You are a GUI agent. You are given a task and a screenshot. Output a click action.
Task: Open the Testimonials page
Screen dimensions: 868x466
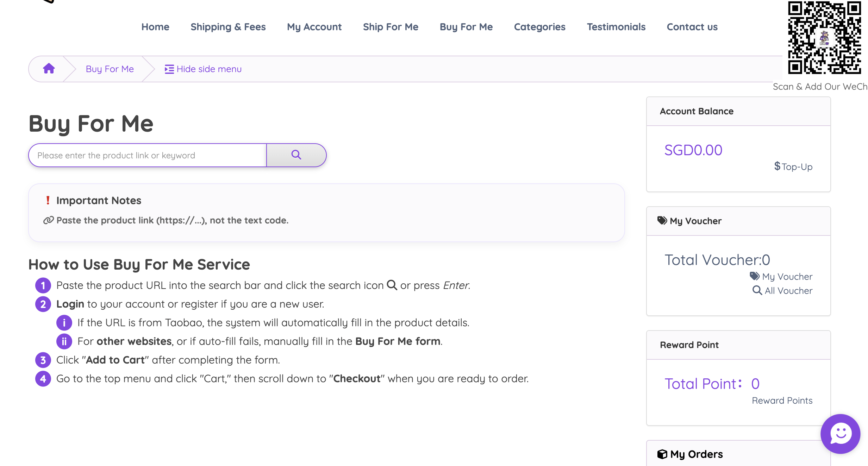point(616,27)
